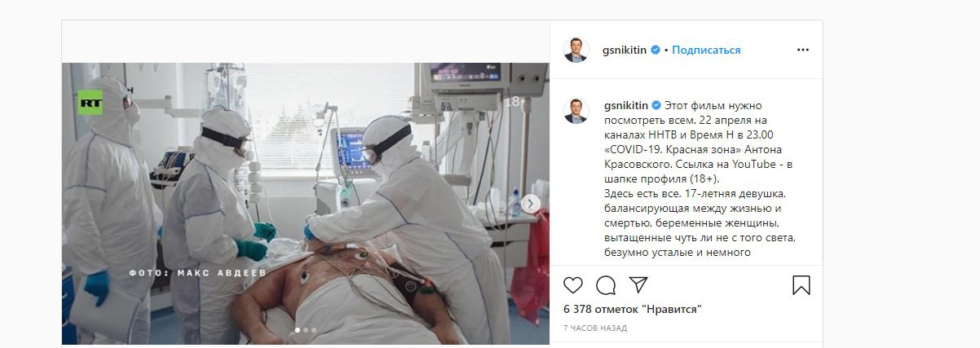Follow the account via Подписаться
The width and height of the screenshot is (980, 348).
pyautogui.click(x=707, y=50)
